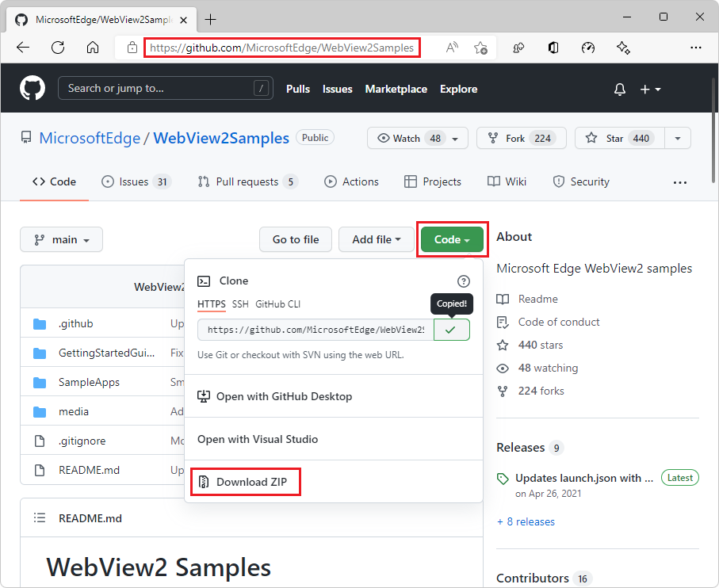719x588 pixels.
Task: Open Microsoft Edge Copilot sparkle icon
Action: 623,48
